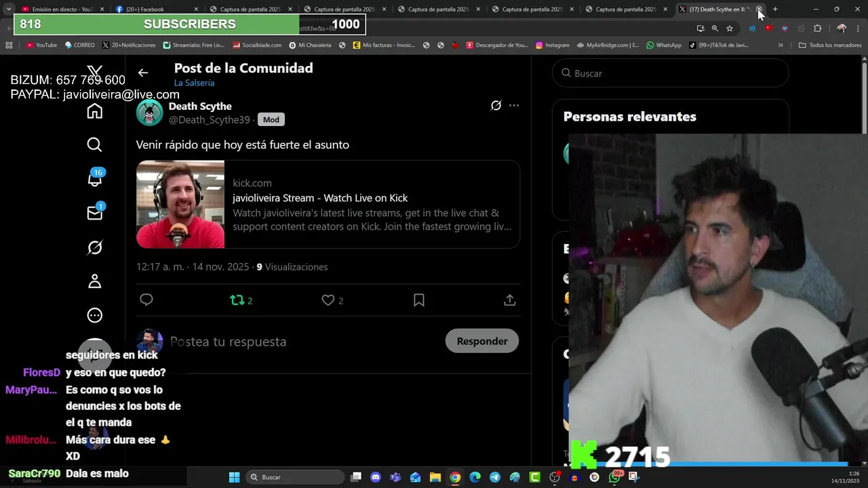Open the La Salsería community link

pyautogui.click(x=194, y=83)
